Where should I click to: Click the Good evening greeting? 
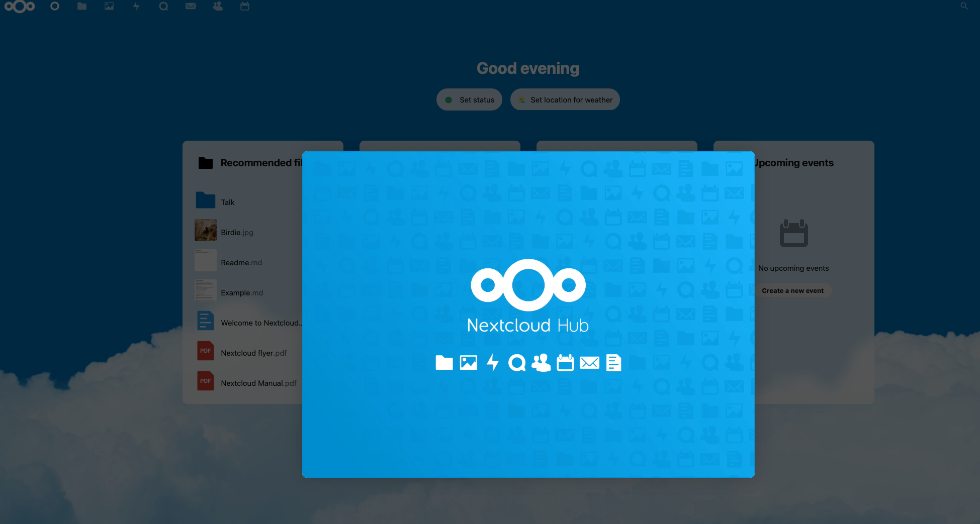point(528,68)
